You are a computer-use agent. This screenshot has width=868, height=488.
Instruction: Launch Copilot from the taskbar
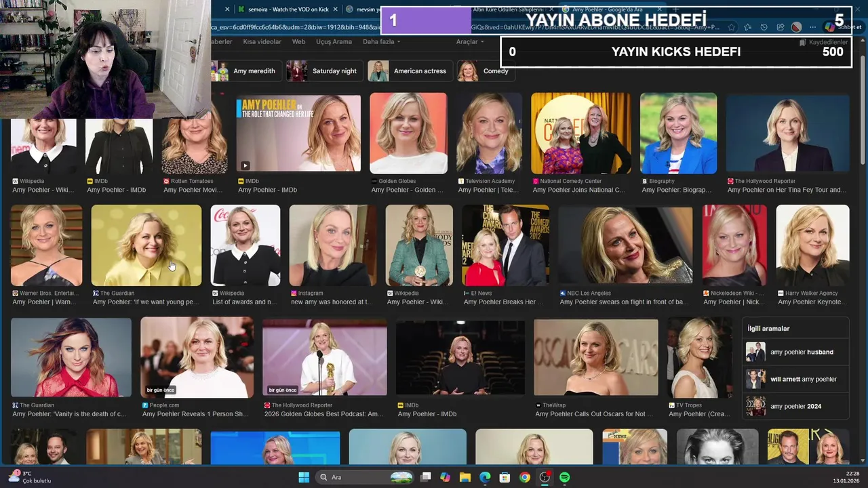(x=445, y=477)
